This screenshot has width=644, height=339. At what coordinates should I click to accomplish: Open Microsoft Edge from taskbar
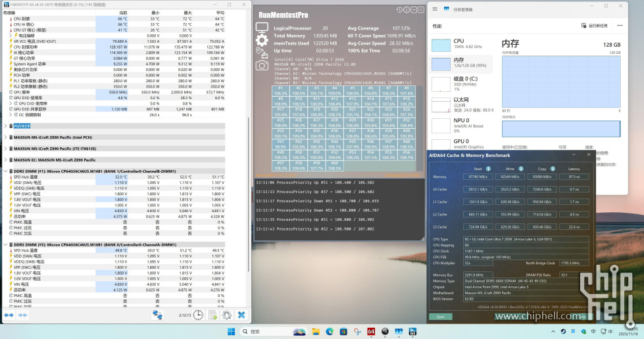tap(330, 331)
